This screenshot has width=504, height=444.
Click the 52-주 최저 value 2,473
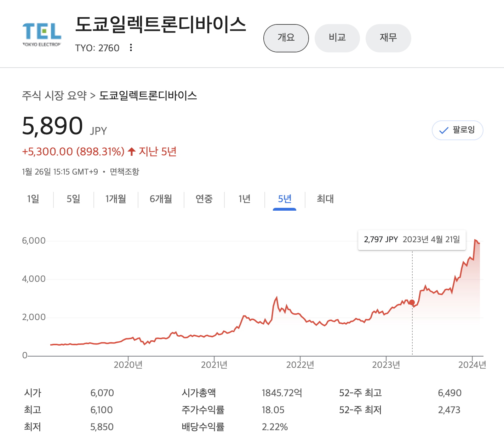pyautogui.click(x=449, y=410)
